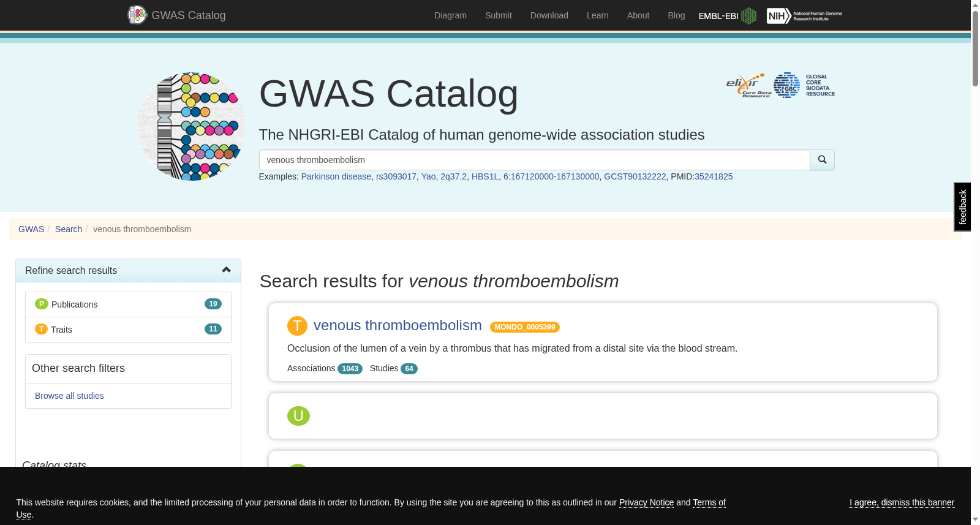This screenshot has width=980, height=525.
Task: Open the EMBL-EBI logo link
Action: pos(728,16)
